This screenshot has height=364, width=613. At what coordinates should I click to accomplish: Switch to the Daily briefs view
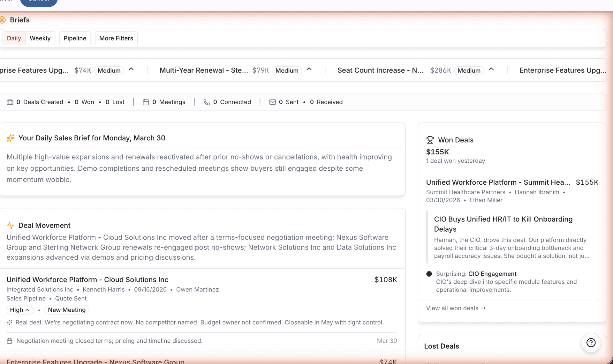coord(14,38)
